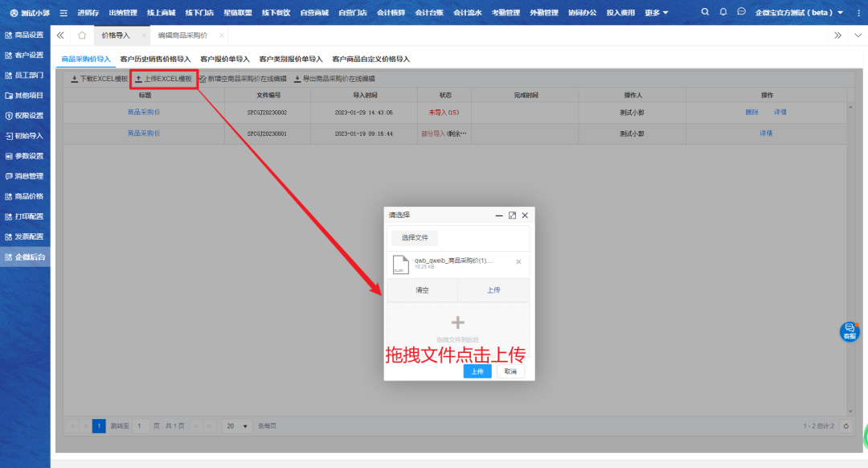
Task: Expand the 更多 dropdown in top navigation
Action: [657, 13]
